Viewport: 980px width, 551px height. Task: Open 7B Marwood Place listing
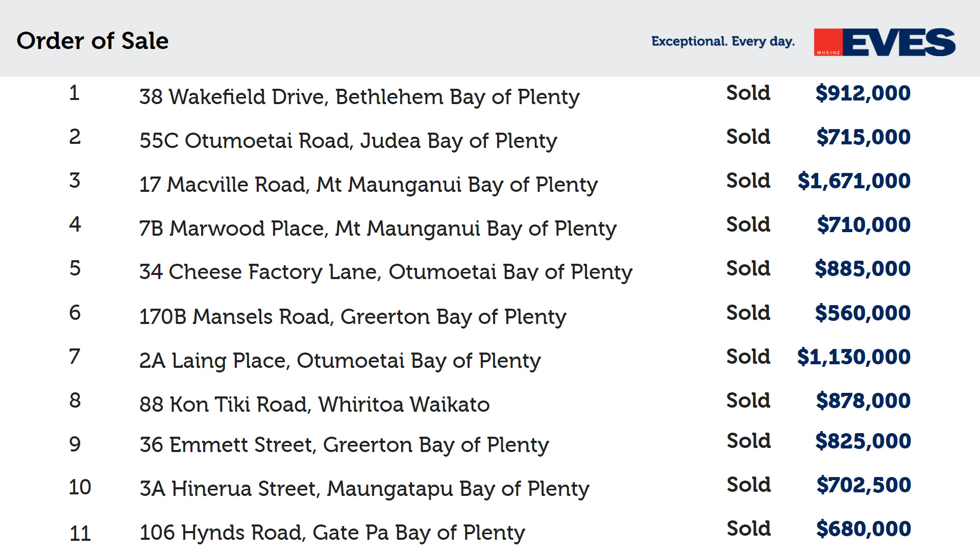click(377, 229)
